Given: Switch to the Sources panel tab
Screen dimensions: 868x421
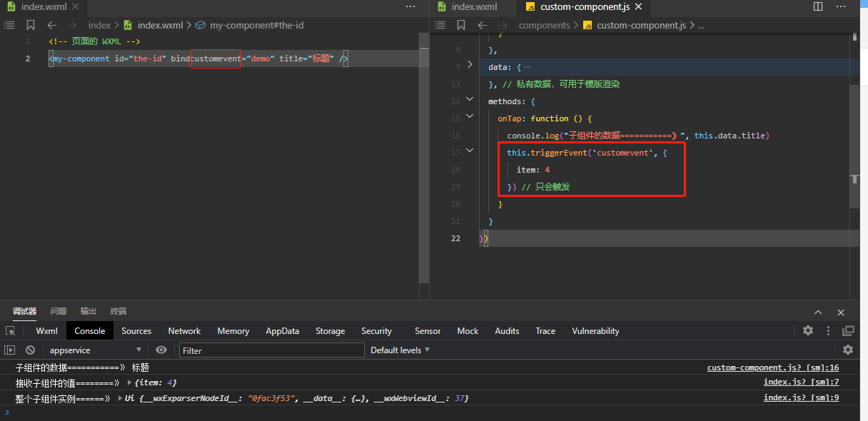Looking at the screenshot, I should point(136,331).
